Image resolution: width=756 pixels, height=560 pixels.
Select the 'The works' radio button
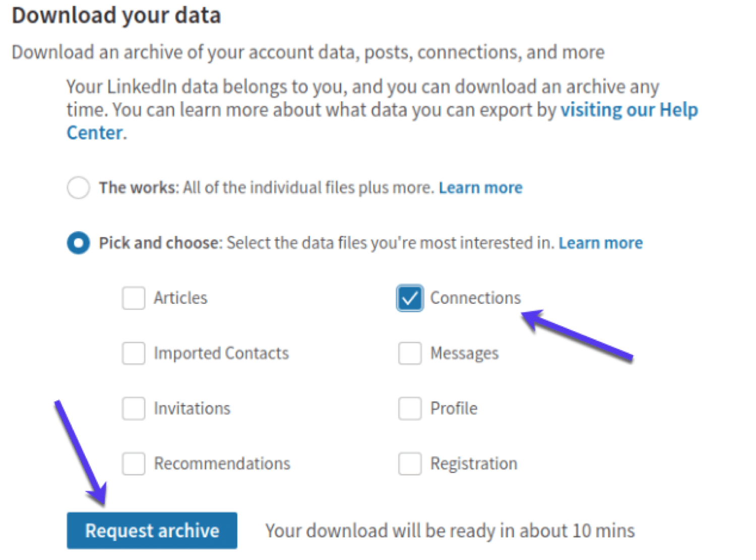tap(78, 187)
